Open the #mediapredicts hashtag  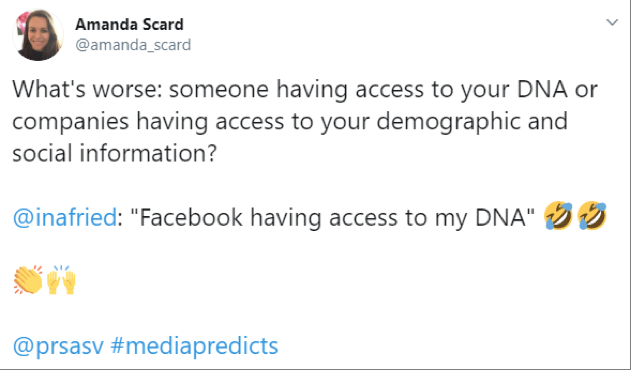194,346
